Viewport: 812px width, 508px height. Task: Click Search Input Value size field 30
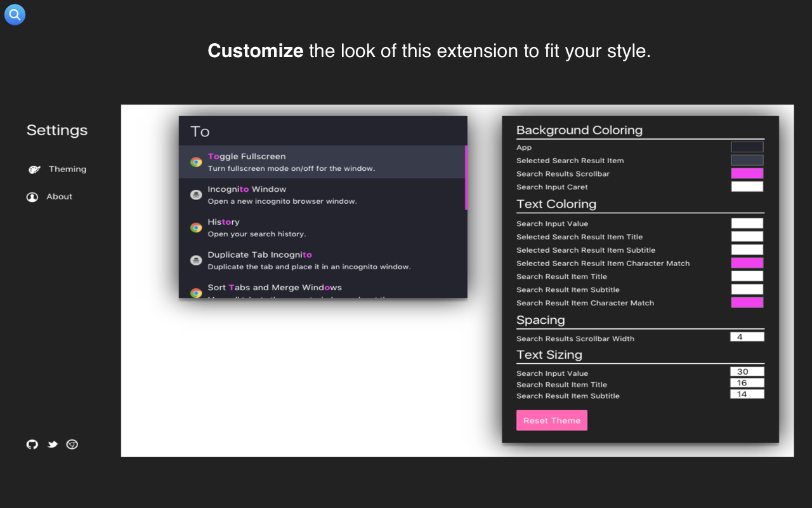tap(747, 372)
